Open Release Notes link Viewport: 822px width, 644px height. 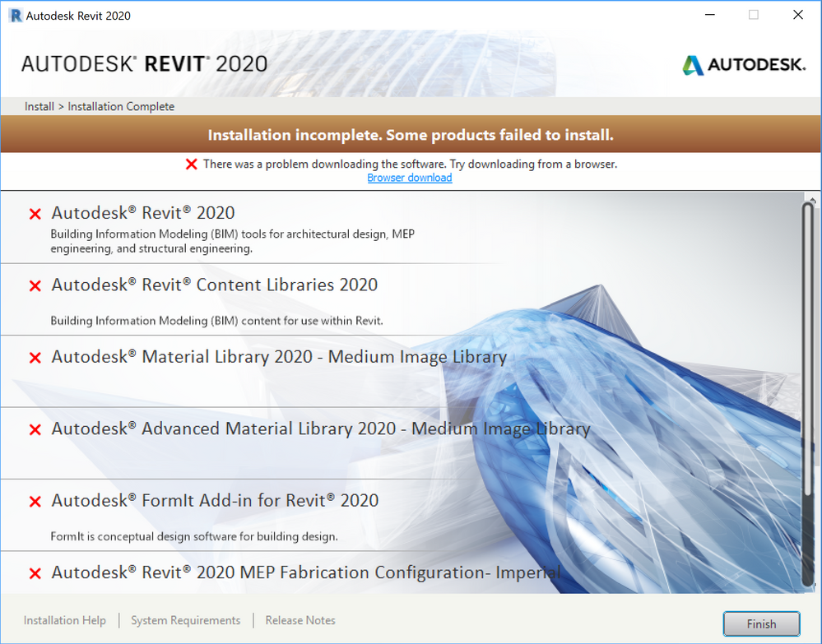point(300,620)
